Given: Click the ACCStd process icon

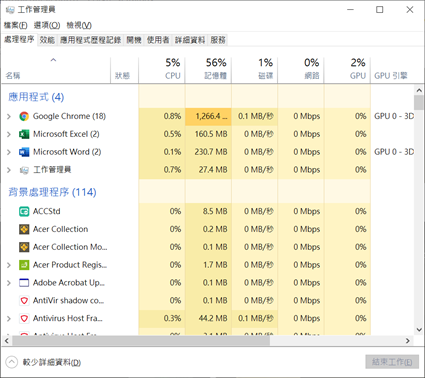Looking at the screenshot, I should 24,211.
